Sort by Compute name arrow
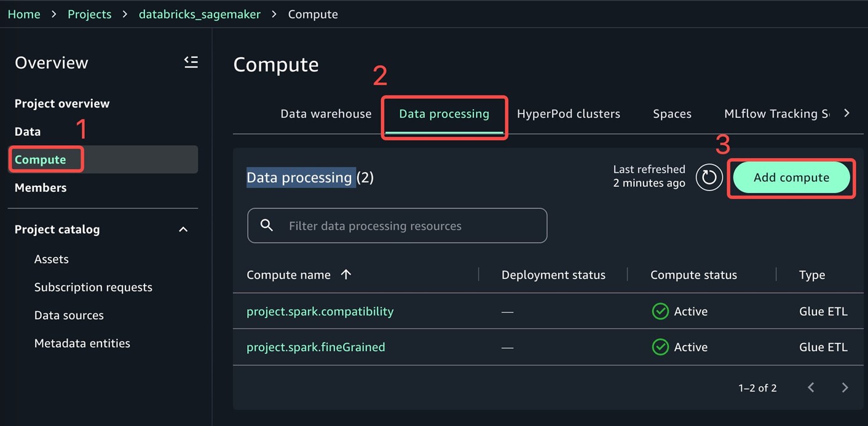 [346, 275]
